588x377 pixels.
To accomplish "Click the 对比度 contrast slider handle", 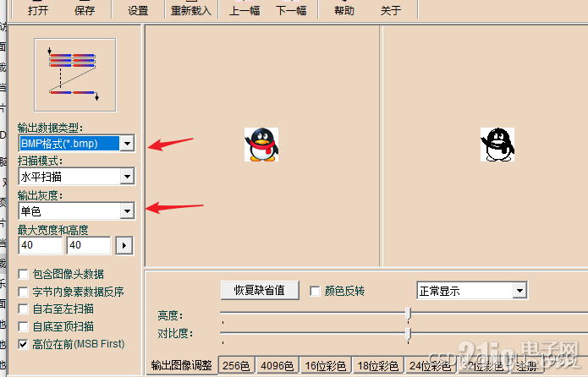I will [408, 334].
